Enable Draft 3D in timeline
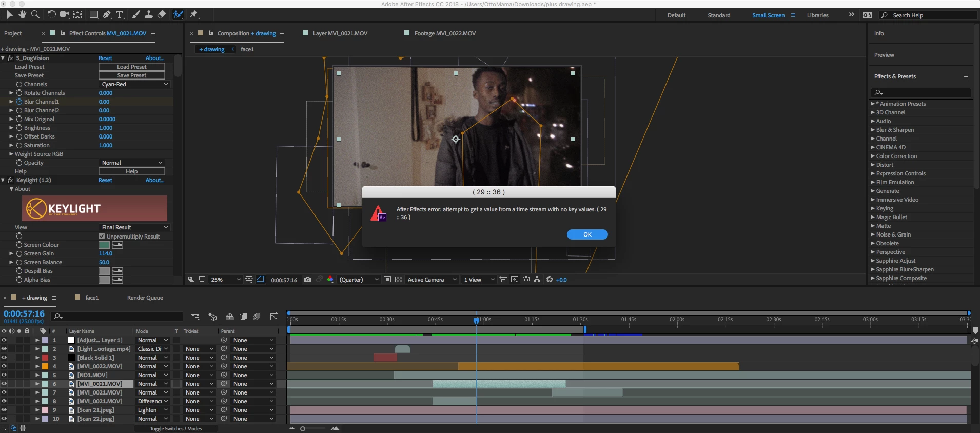The height and width of the screenshot is (433, 980). [x=212, y=317]
